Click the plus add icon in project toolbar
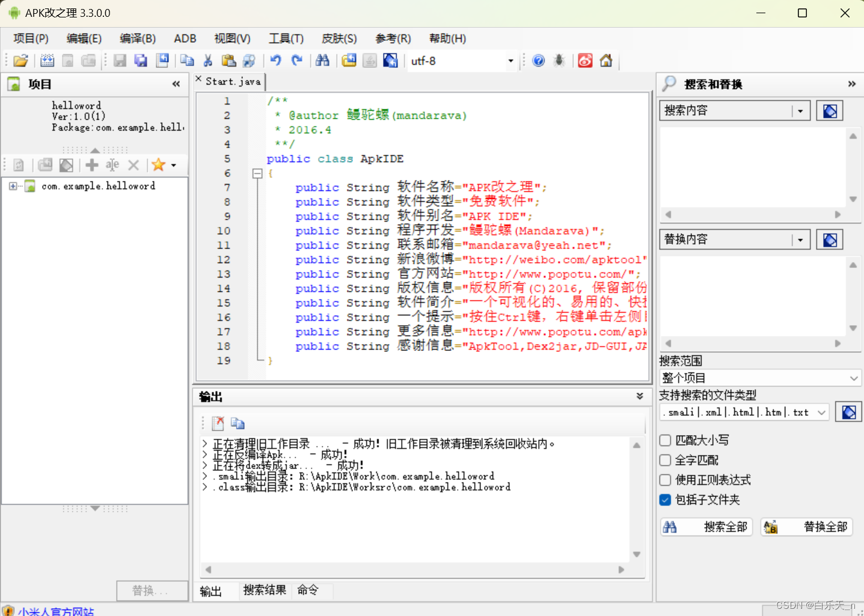This screenshot has height=616, width=864. 91,165
